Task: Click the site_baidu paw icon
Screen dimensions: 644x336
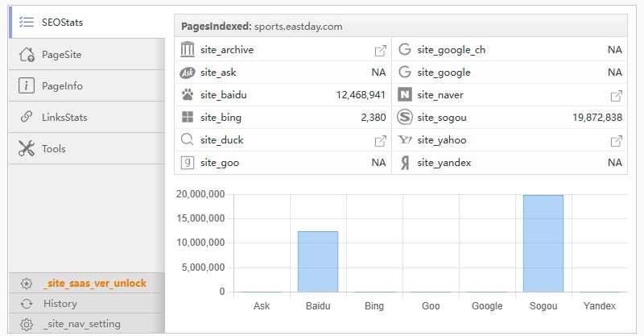Action: coord(188,95)
